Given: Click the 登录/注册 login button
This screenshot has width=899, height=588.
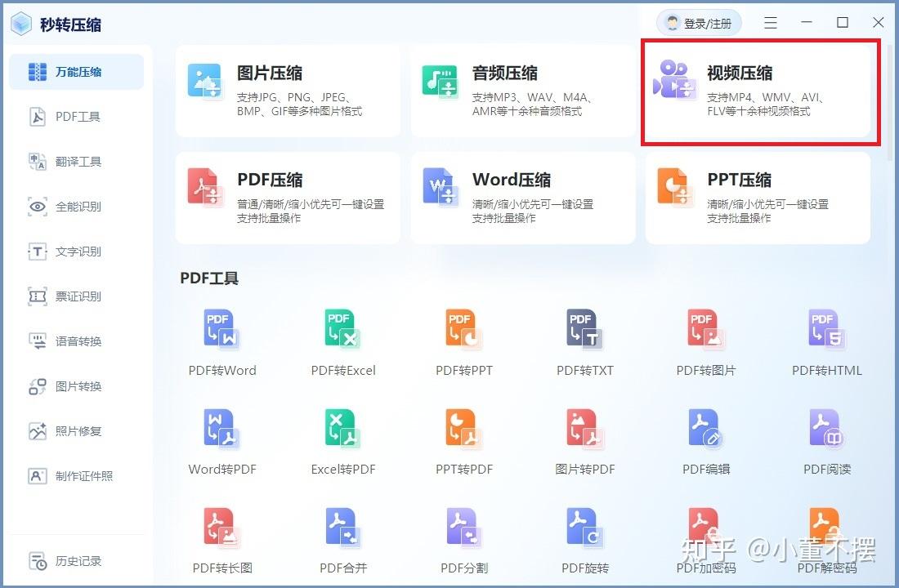Looking at the screenshot, I should 699,22.
